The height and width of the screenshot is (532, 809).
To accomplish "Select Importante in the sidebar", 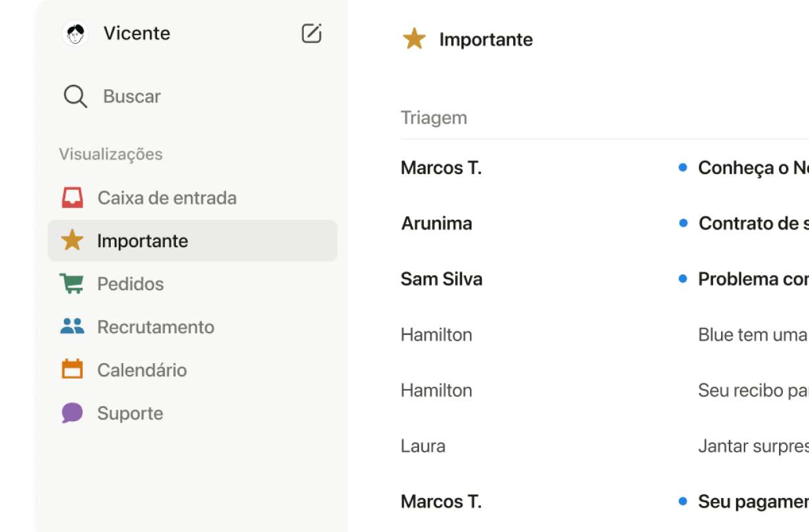I will pyautogui.click(x=142, y=241).
